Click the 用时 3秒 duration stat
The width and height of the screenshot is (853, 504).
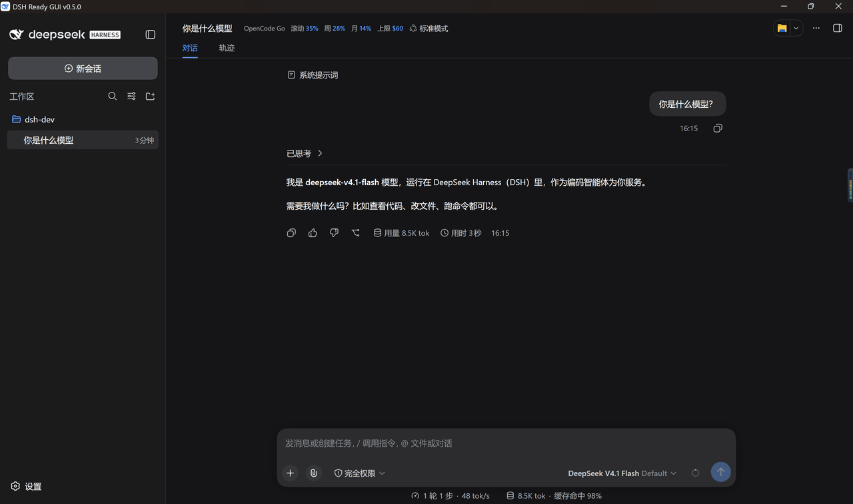pyautogui.click(x=461, y=233)
